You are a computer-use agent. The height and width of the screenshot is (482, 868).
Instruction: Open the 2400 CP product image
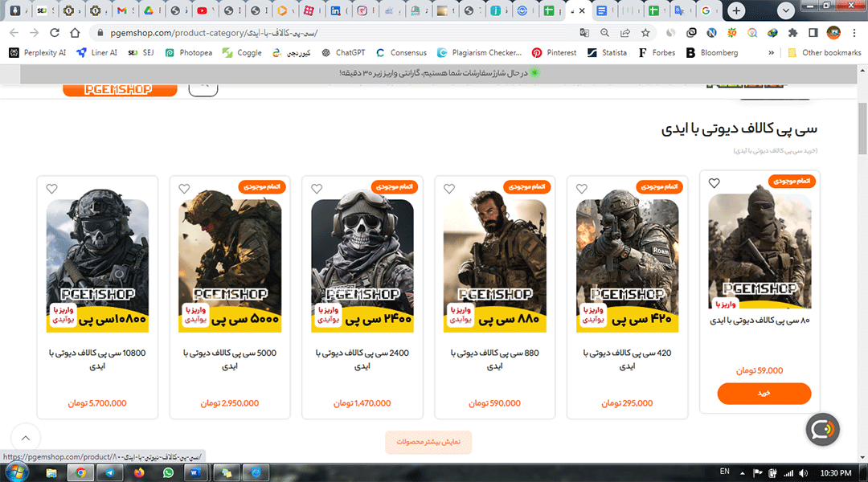362,265
